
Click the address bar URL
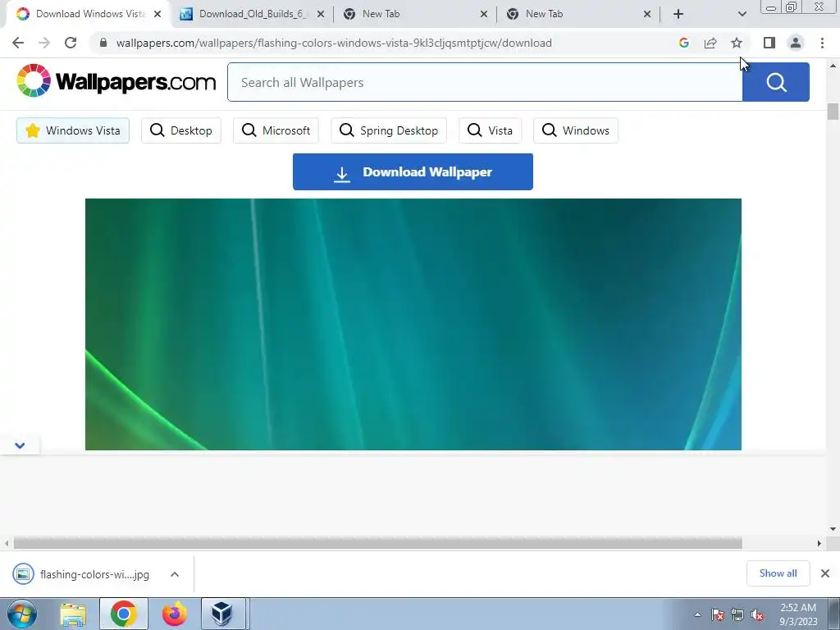(x=334, y=43)
